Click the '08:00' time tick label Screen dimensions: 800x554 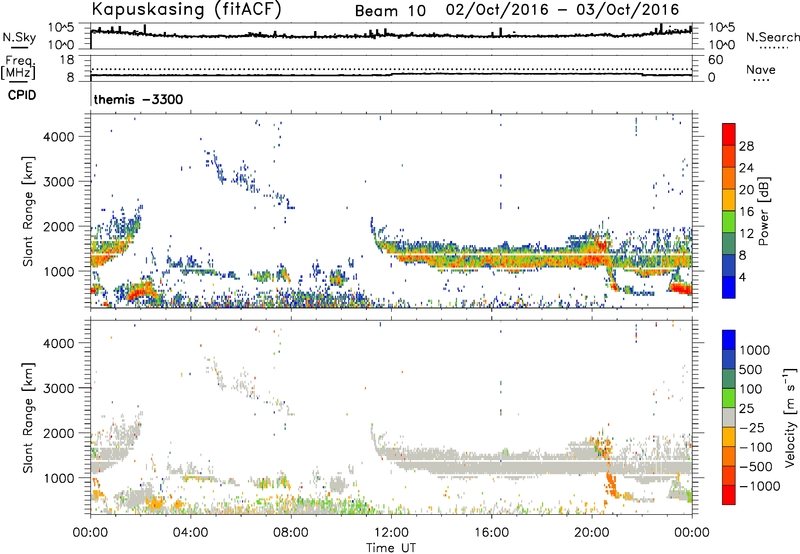291,533
